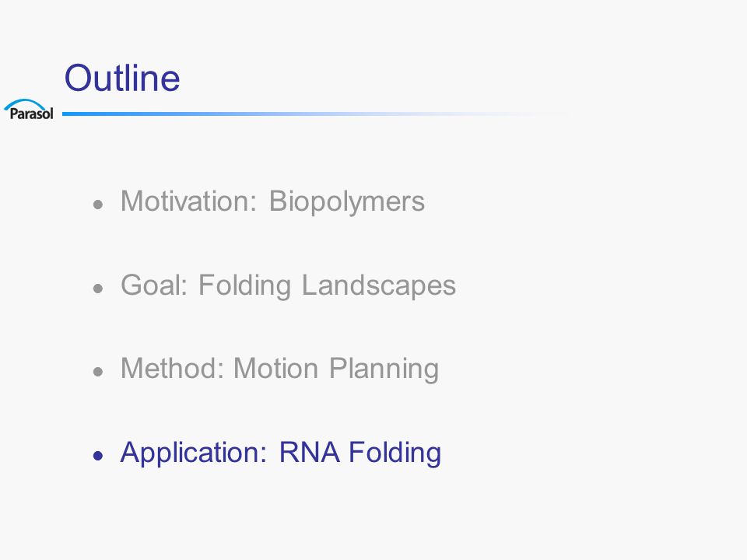Viewport: 747px width, 560px height.
Task: Click the word RNA in blue
Action: [310, 452]
